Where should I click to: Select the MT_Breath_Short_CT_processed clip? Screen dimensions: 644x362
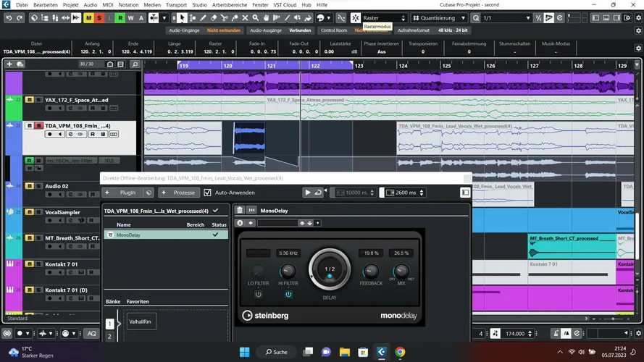pyautogui.click(x=572, y=246)
